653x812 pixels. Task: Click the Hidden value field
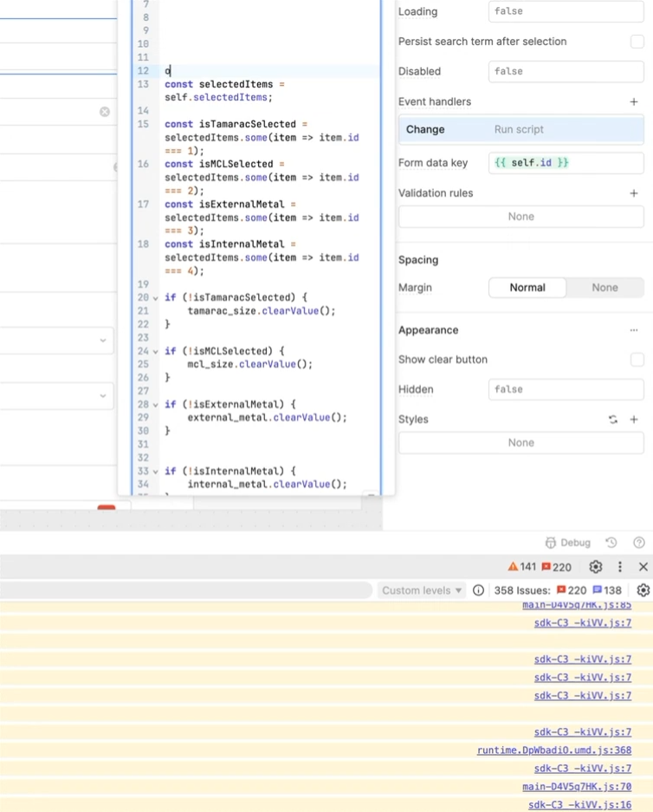click(x=566, y=389)
